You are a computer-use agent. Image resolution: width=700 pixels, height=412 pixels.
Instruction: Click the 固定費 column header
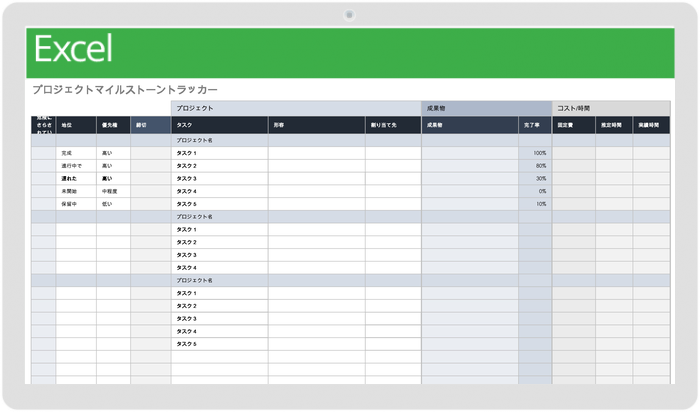coord(574,125)
